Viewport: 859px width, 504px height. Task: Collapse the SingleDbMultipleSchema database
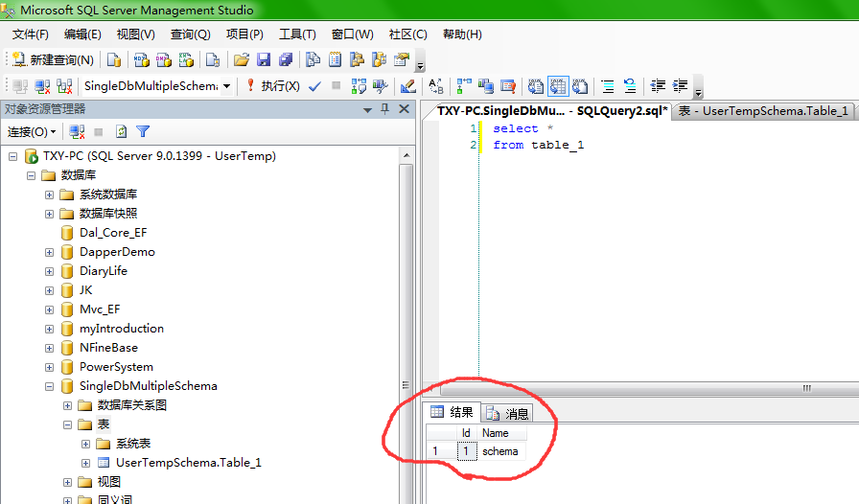(49, 387)
